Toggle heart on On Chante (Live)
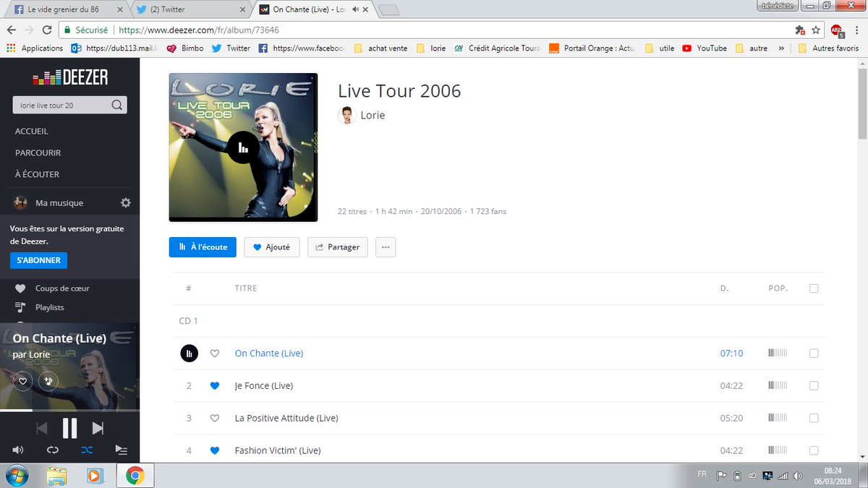 [214, 354]
